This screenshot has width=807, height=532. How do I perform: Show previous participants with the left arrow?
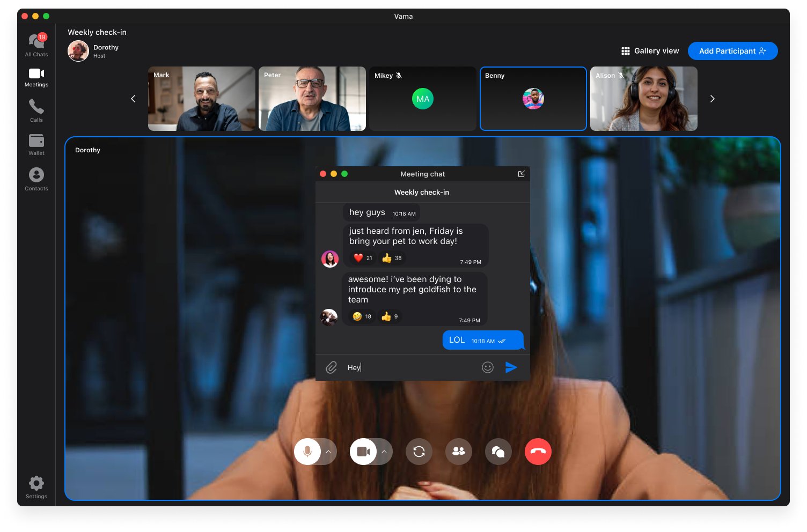click(133, 99)
